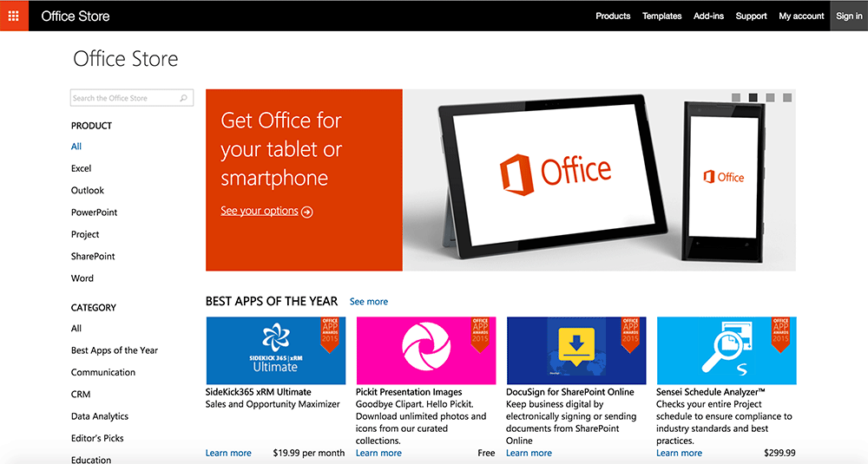This screenshot has width=868, height=464.
Task: Select the second (dark) carousel indicator square
Action: click(753, 97)
